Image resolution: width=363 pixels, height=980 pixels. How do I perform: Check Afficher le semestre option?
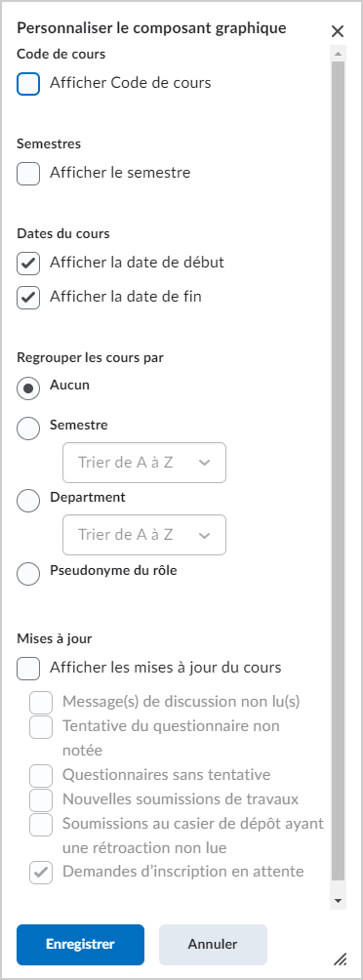coord(28,173)
